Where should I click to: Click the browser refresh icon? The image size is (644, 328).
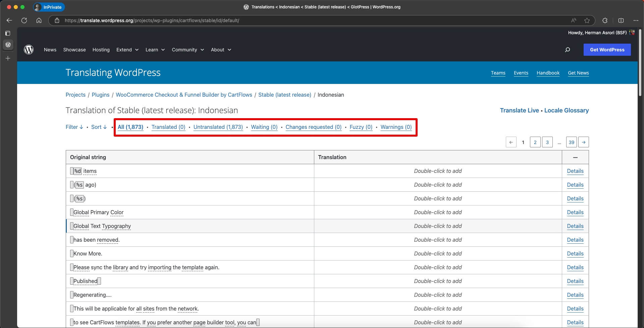(24, 20)
